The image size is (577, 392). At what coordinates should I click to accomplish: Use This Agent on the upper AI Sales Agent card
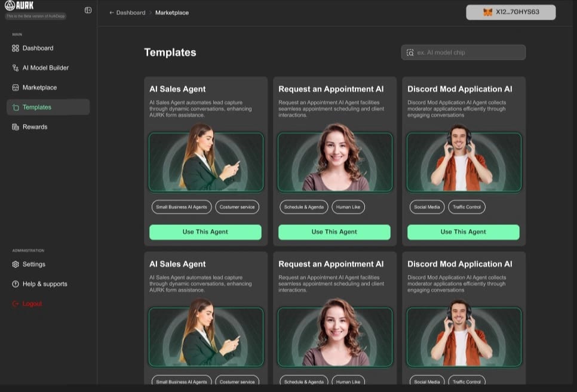205,232
